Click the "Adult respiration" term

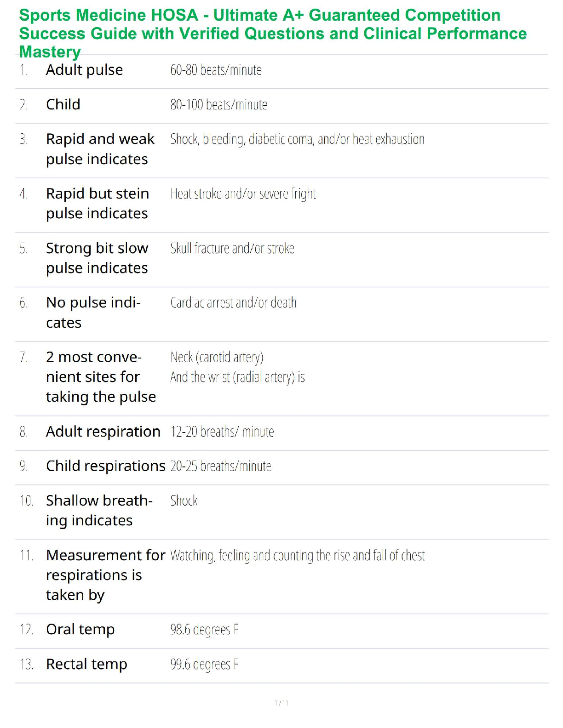click(x=103, y=432)
